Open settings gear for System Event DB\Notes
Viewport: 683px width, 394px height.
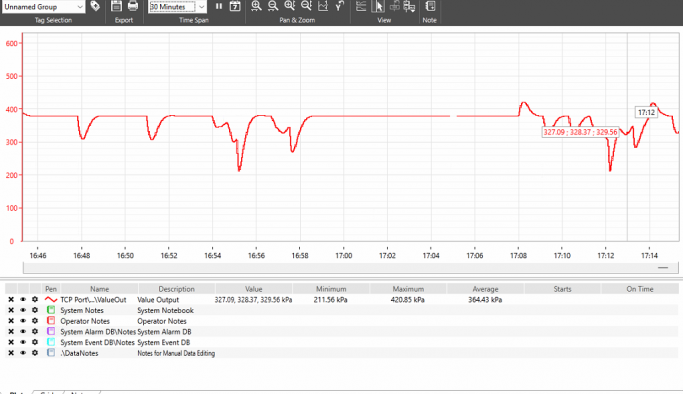pos(35,342)
